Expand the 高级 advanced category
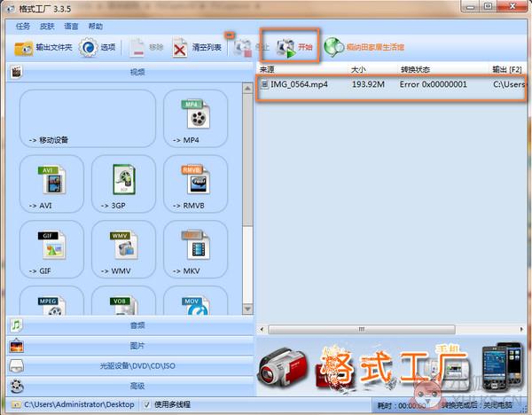Viewport: 532px width, 415px height. [x=130, y=386]
